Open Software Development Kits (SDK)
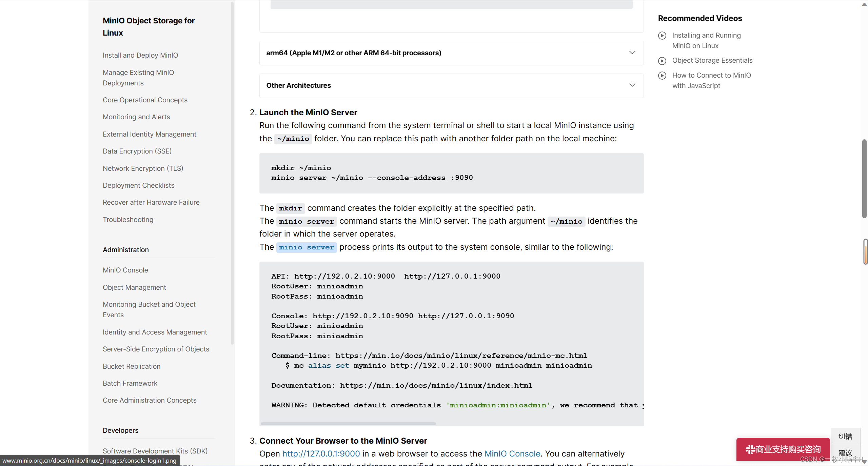 pyautogui.click(x=155, y=451)
